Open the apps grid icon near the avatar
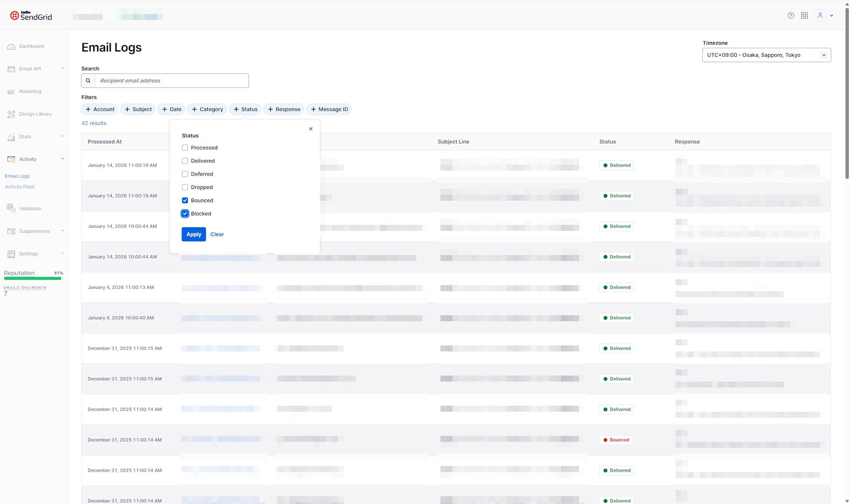 click(804, 15)
